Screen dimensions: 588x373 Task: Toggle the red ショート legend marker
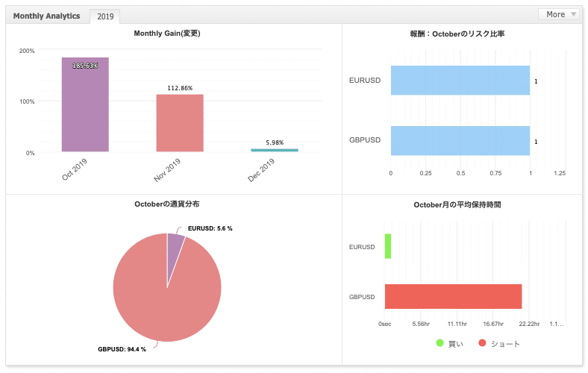click(482, 342)
